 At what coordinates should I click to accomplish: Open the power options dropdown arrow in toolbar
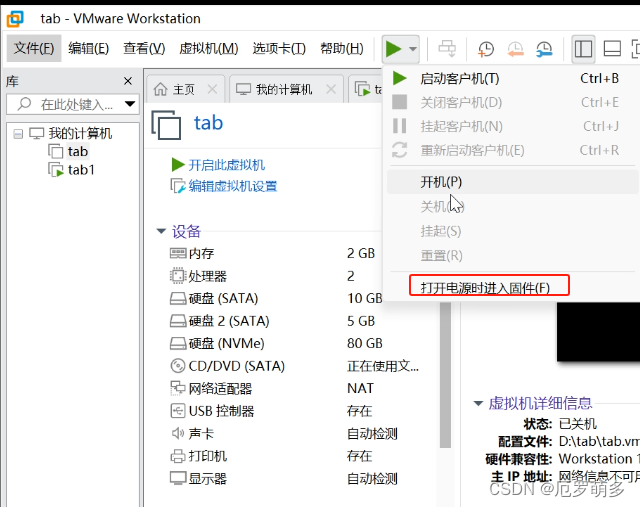click(x=413, y=49)
